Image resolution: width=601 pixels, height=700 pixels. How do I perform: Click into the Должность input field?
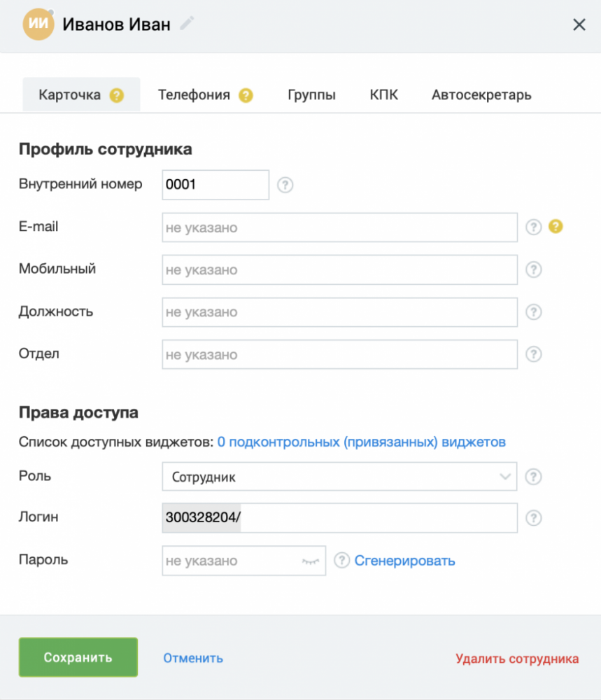pos(339,312)
